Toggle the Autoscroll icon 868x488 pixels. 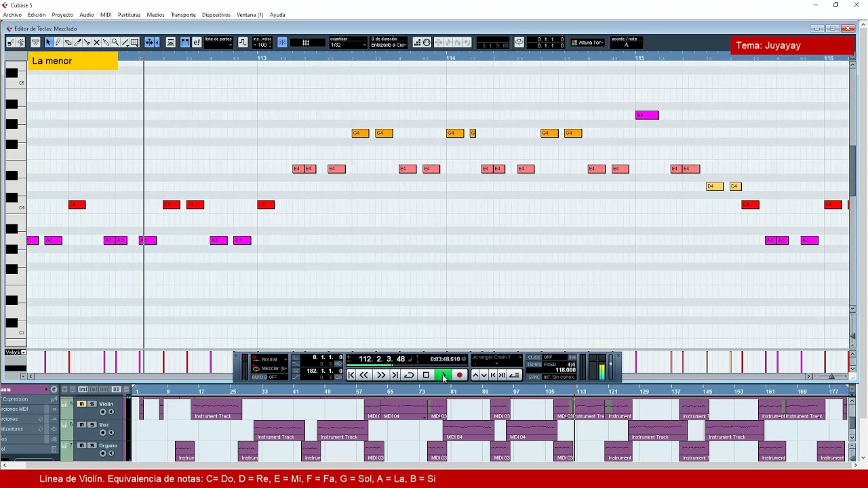(151, 43)
